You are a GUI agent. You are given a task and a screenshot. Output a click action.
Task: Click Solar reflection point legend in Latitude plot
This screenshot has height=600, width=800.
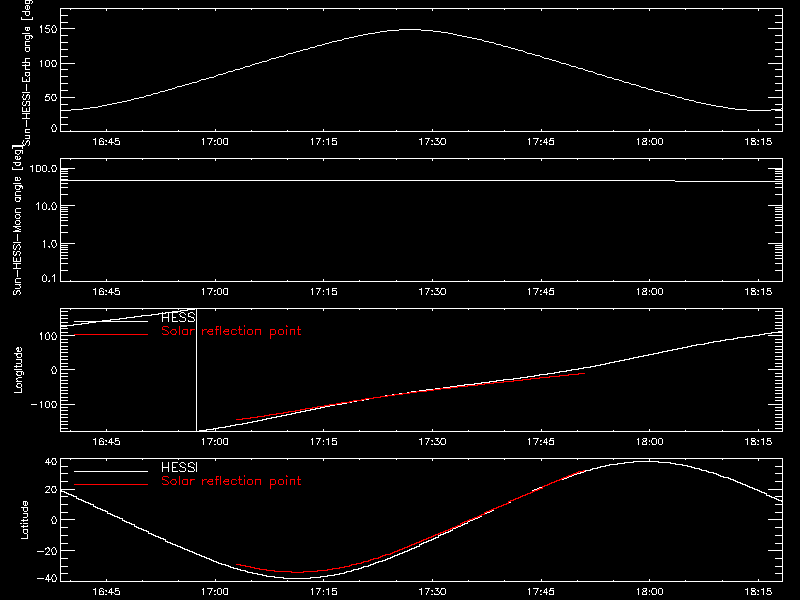[x=231, y=481]
